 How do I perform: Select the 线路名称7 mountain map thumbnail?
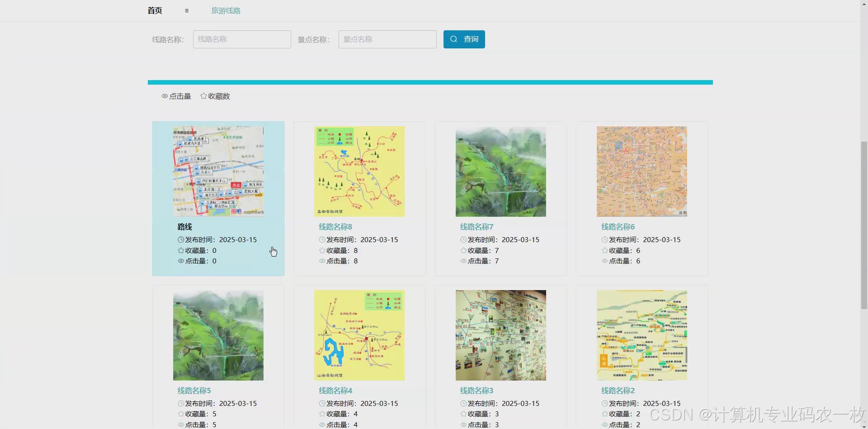(x=500, y=172)
